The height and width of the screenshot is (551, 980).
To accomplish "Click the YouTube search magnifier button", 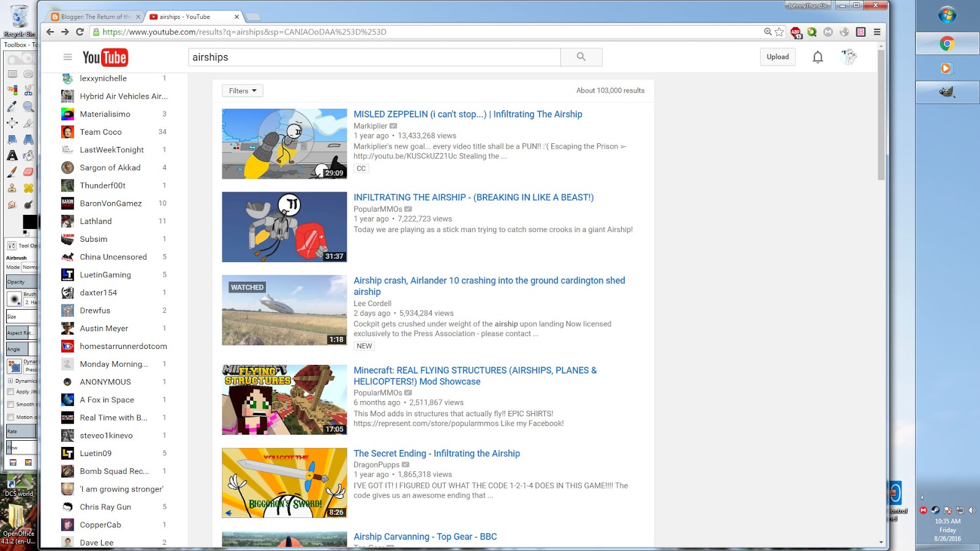I will [581, 57].
